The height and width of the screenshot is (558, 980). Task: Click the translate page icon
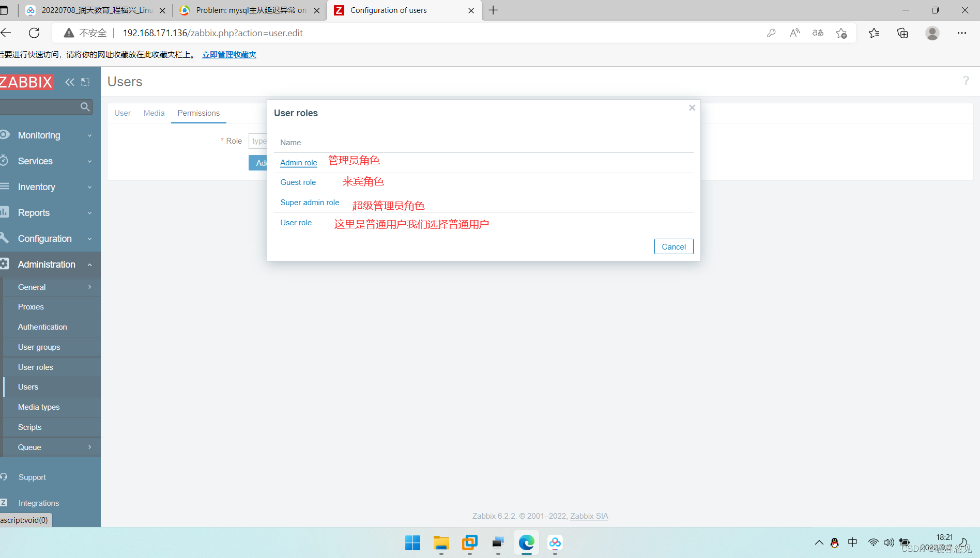tap(818, 33)
